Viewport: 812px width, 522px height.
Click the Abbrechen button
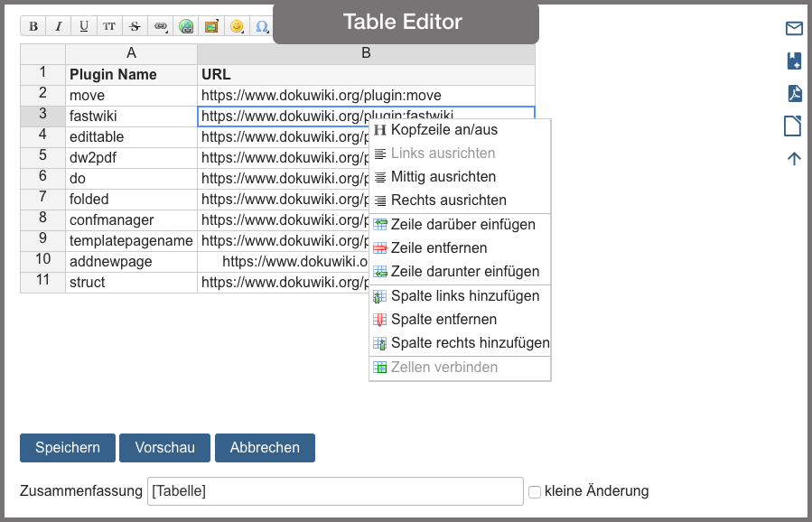click(265, 448)
